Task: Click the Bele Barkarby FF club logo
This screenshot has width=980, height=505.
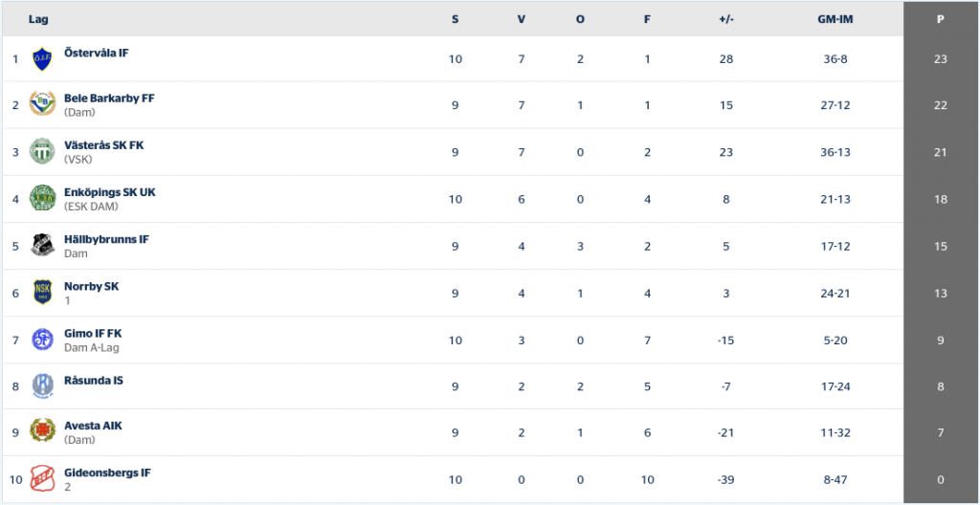Action: [x=42, y=103]
